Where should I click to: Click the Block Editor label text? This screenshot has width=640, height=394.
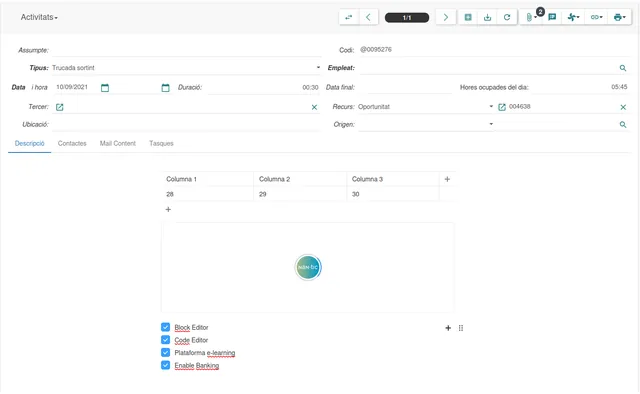(x=191, y=327)
